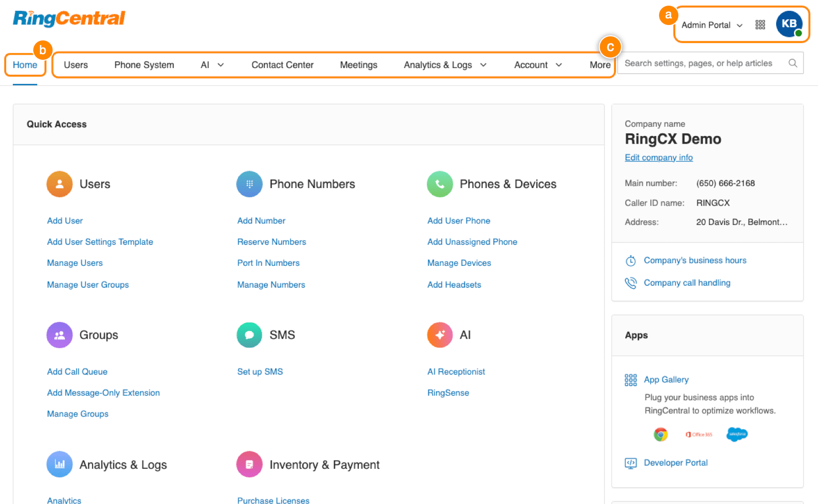
Task: Open the Add User Settings Template link
Action: coord(100,242)
